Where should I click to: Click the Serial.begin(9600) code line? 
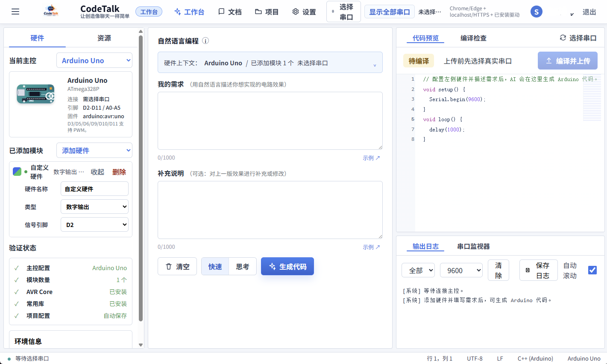pyautogui.click(x=457, y=99)
